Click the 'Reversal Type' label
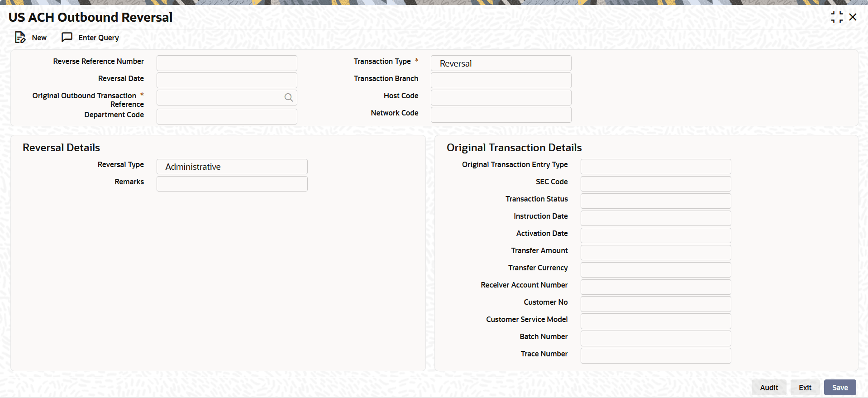 [x=121, y=164]
